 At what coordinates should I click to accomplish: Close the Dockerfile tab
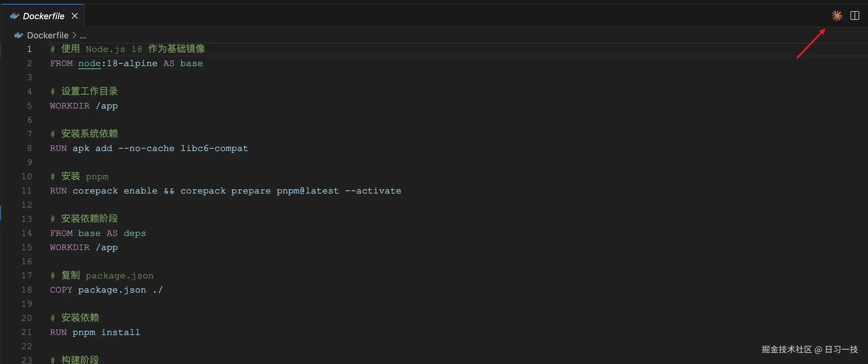click(75, 16)
